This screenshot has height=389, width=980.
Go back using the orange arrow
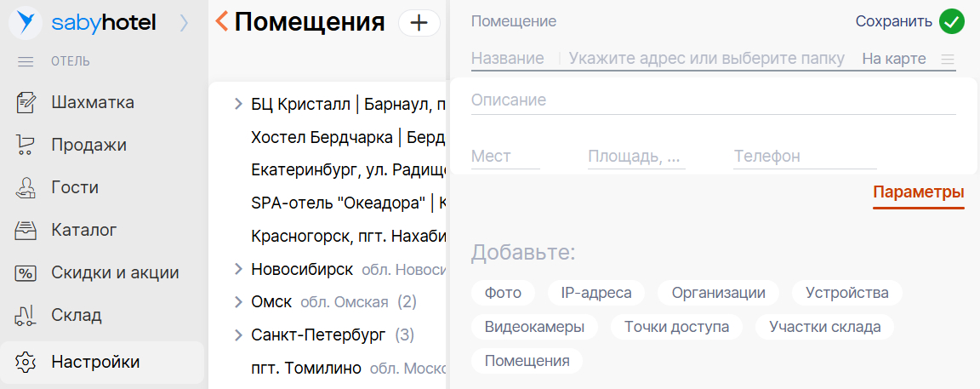pyautogui.click(x=222, y=21)
